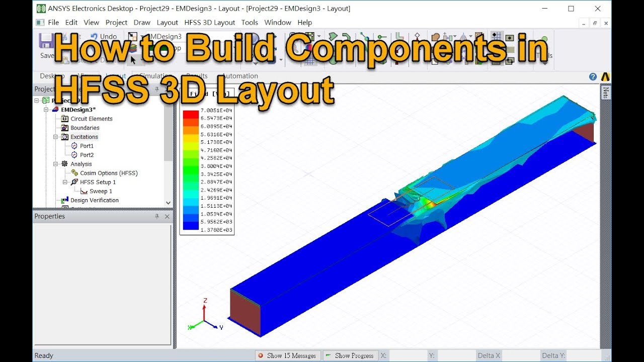Select the L-shaped trace tool icon

(x=399, y=36)
